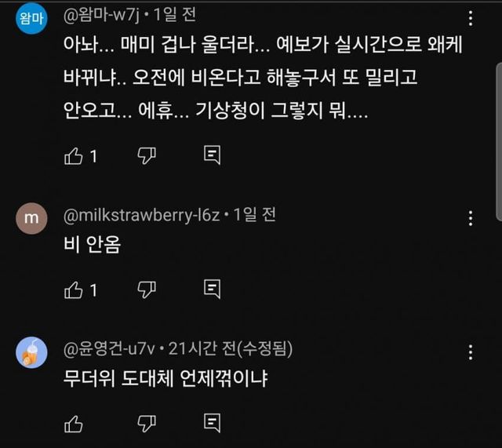Dislike the milkstrawberry-l6z comment
This screenshot has height=448, width=502.
coord(147,290)
